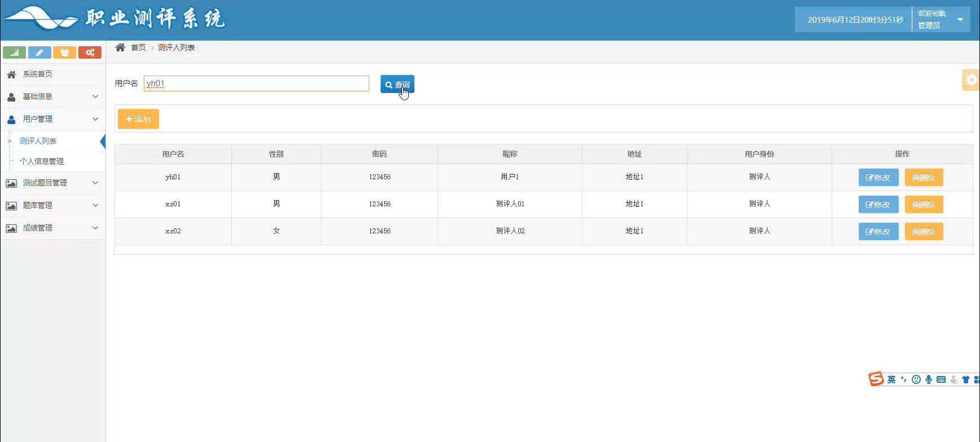Focus the 用户名 search input field
This screenshot has height=442, width=980.
click(x=257, y=83)
